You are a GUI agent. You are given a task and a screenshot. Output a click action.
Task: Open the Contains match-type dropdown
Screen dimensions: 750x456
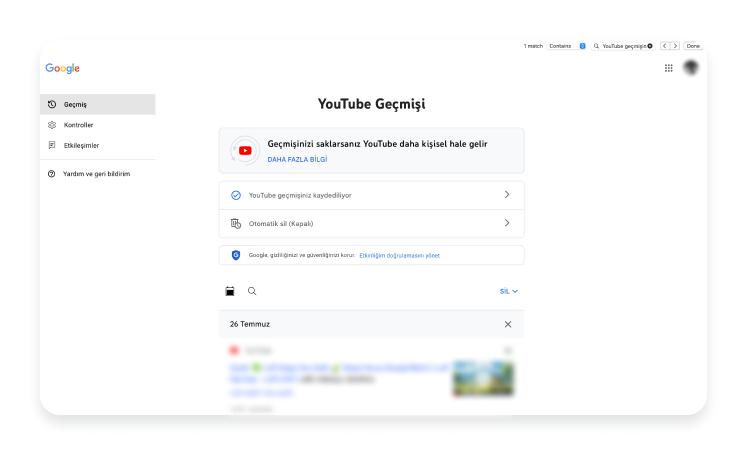point(567,46)
